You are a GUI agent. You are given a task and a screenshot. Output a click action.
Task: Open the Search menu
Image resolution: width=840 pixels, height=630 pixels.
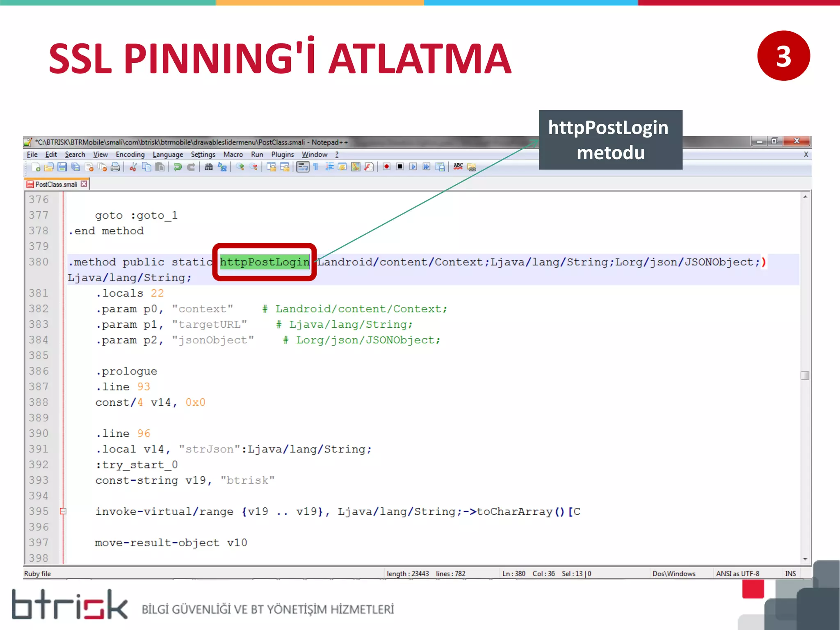pos(75,155)
